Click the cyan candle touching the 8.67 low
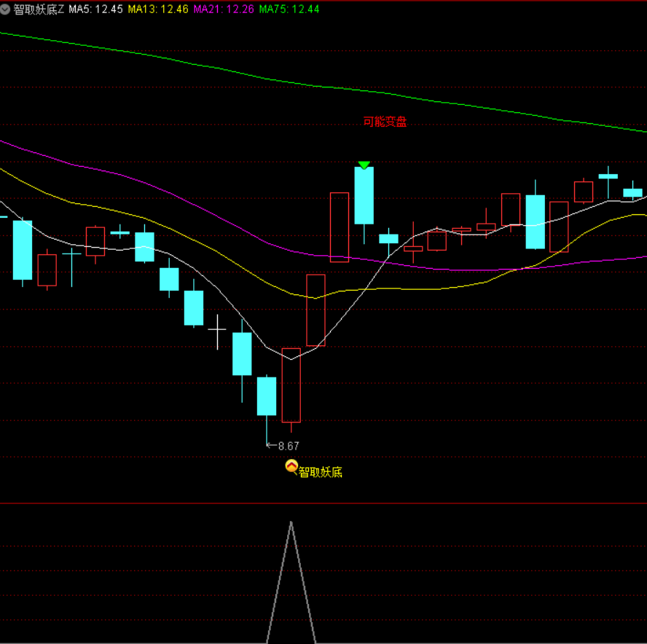Viewport: 647px width, 644px height. [267, 396]
